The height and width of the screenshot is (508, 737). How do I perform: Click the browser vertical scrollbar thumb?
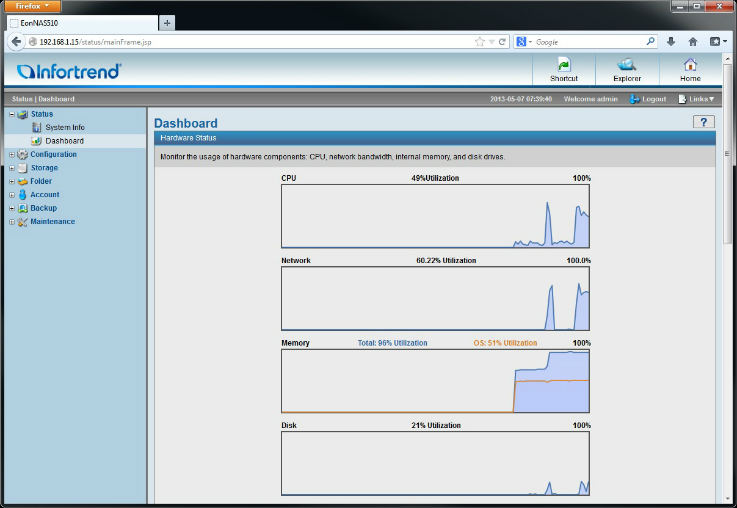point(727,154)
